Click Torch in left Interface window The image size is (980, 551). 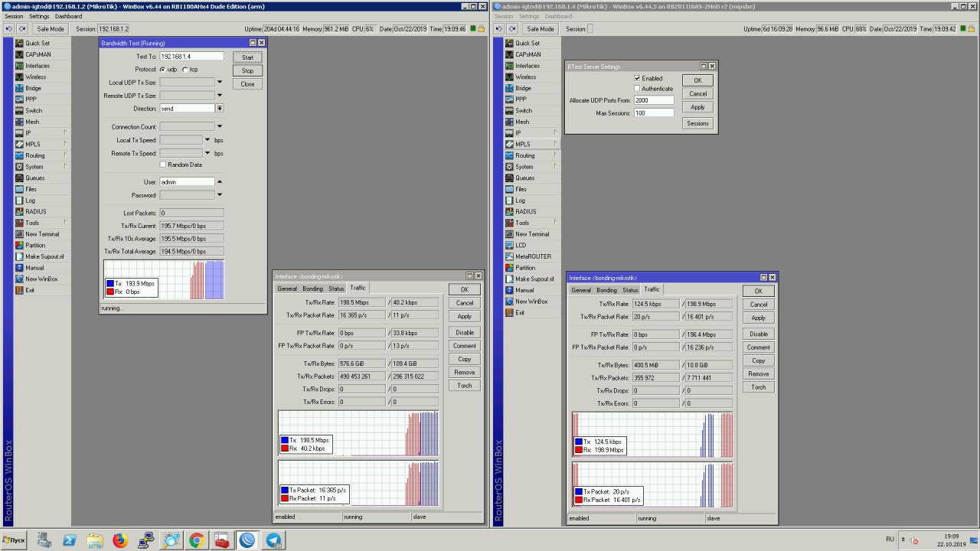465,386
